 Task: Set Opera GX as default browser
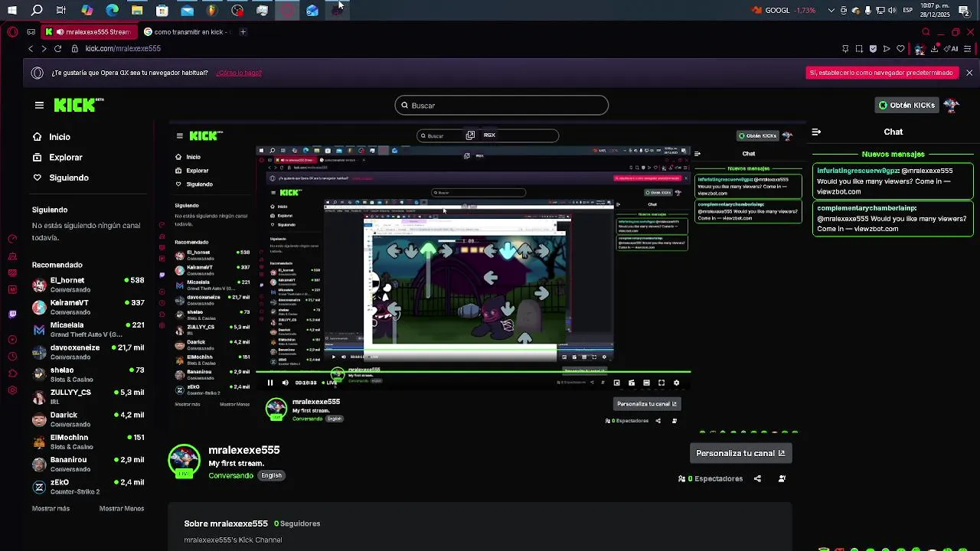tap(881, 73)
